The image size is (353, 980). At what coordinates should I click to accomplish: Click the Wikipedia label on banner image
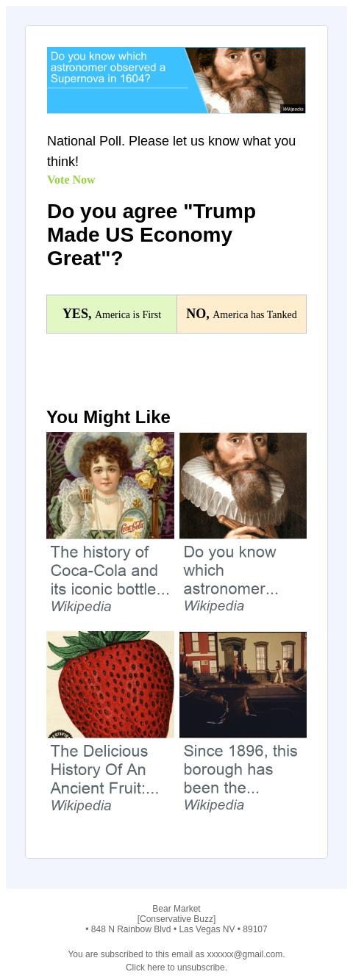[x=293, y=109]
